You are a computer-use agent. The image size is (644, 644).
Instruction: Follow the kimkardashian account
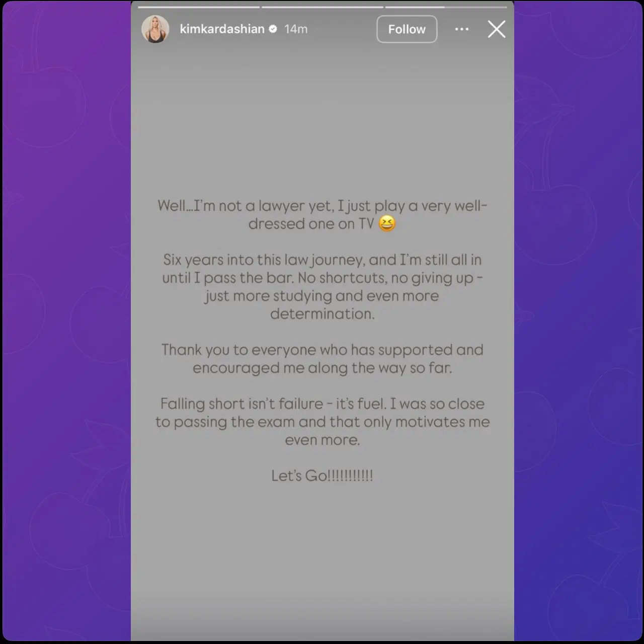tap(407, 29)
